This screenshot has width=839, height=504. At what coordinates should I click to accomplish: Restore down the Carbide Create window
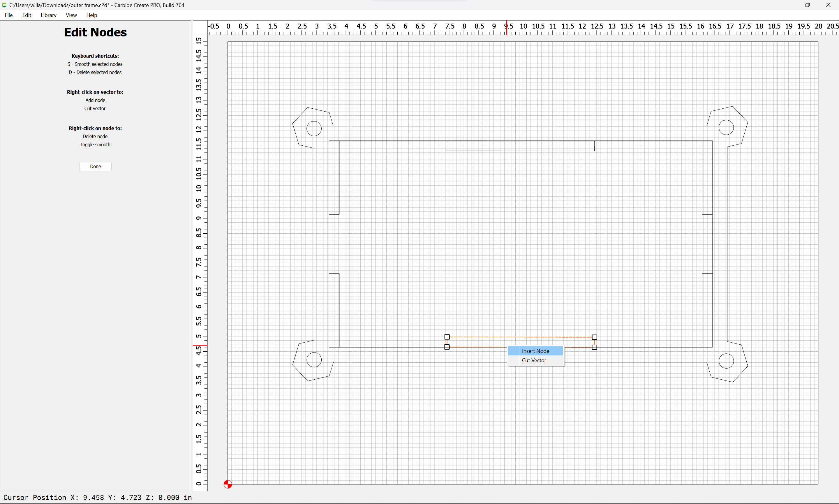pos(808,5)
